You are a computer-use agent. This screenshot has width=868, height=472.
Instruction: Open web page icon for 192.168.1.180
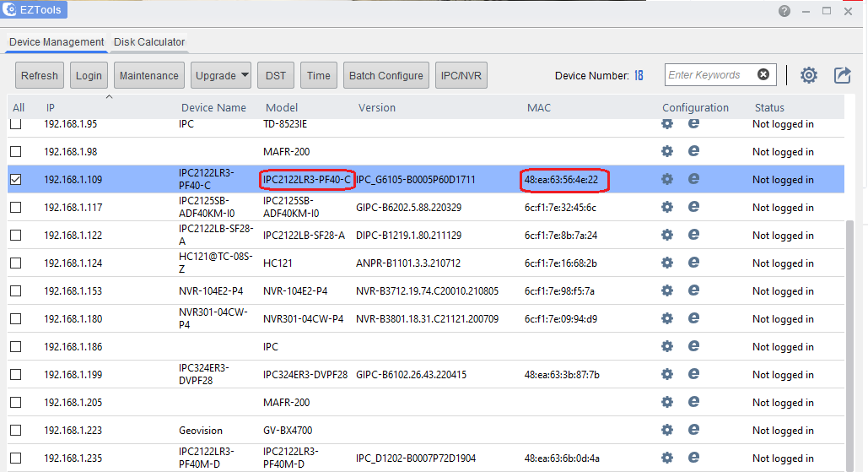(693, 317)
